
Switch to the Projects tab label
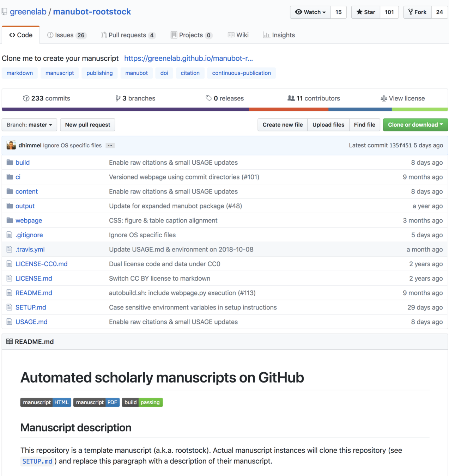click(x=191, y=35)
